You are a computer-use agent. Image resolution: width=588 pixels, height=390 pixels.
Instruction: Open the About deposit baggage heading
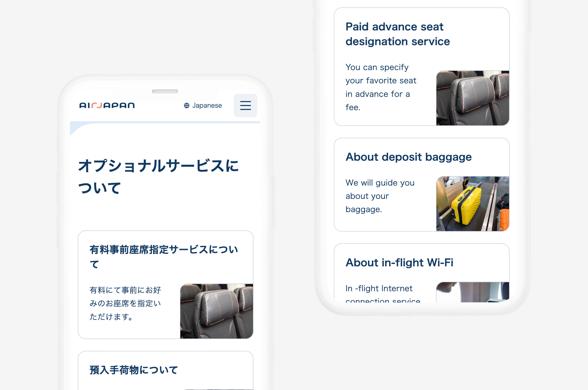(408, 157)
